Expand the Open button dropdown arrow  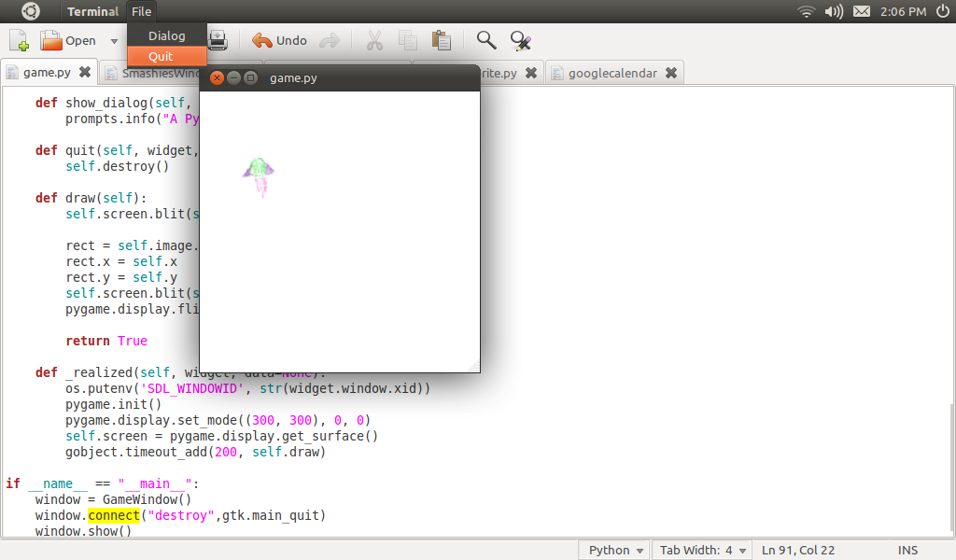pos(114,40)
